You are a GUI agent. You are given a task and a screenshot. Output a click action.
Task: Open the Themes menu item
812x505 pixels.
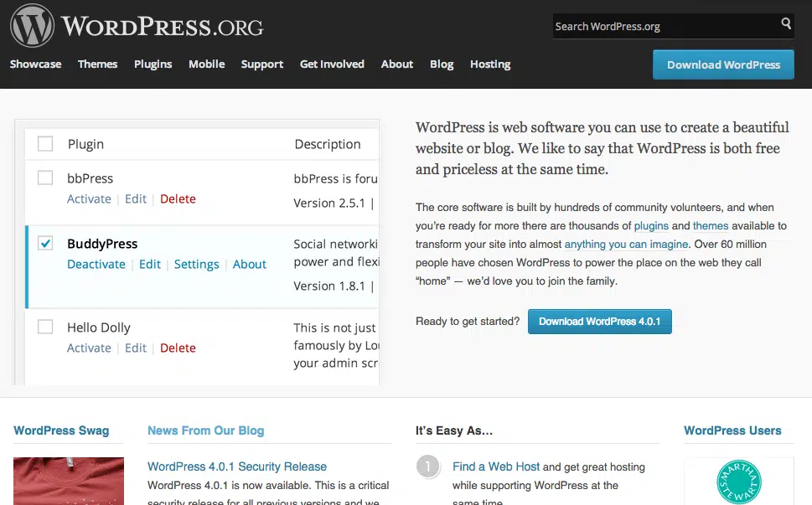97,64
